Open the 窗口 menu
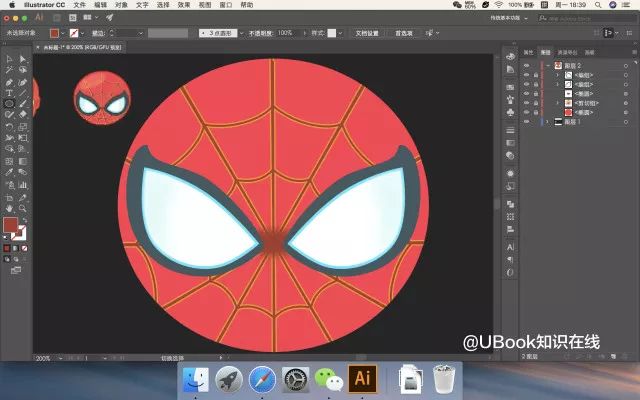 pos(226,5)
